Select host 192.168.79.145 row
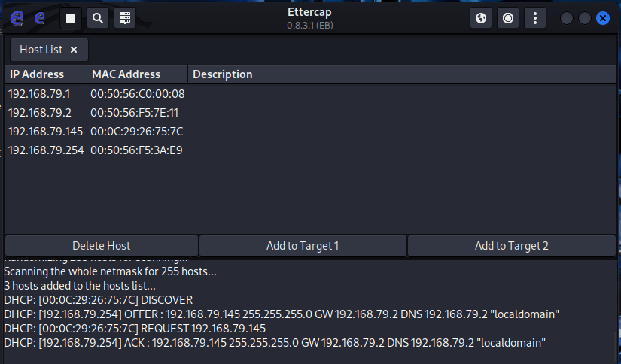 coord(310,132)
